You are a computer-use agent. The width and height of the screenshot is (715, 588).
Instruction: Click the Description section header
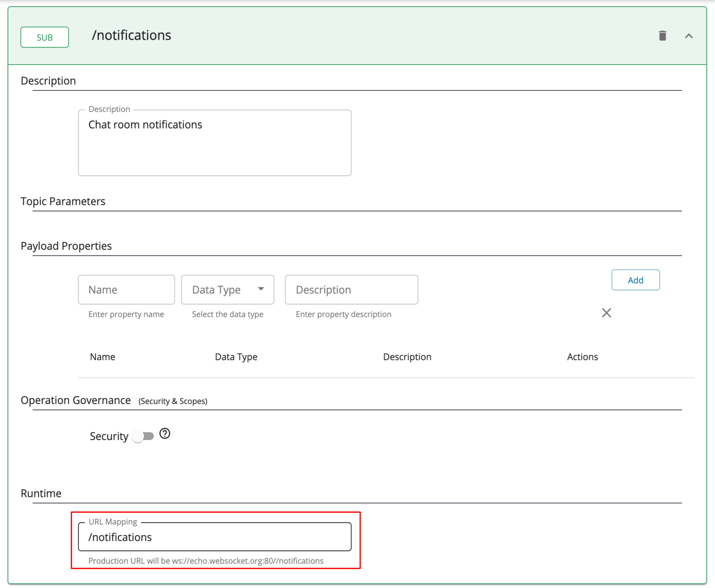[x=48, y=80]
